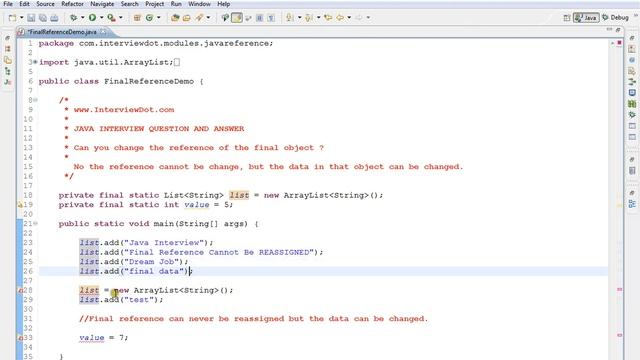Image resolution: width=640 pixels, height=360 pixels.
Task: Open the Next Annotation dropdown arrow
Action: (x=299, y=18)
